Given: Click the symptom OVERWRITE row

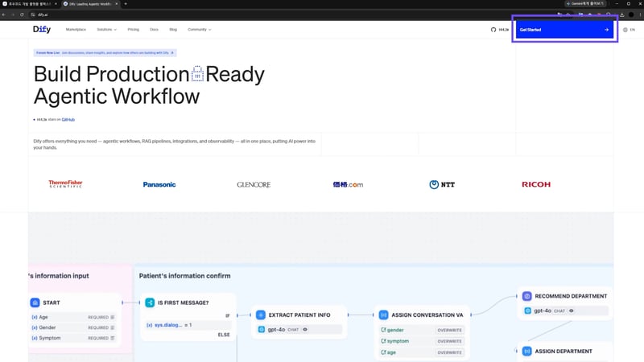Looking at the screenshot, I should [422, 341].
